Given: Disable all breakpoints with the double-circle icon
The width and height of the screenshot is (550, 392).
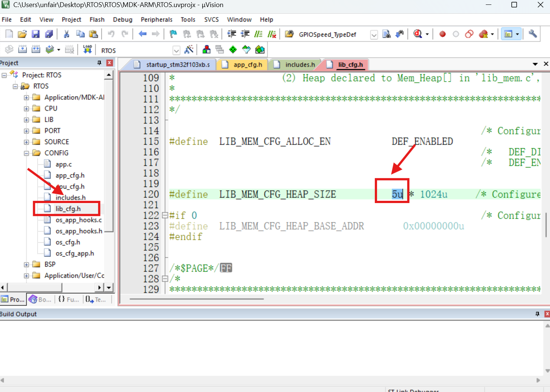Looking at the screenshot, I should [469, 34].
